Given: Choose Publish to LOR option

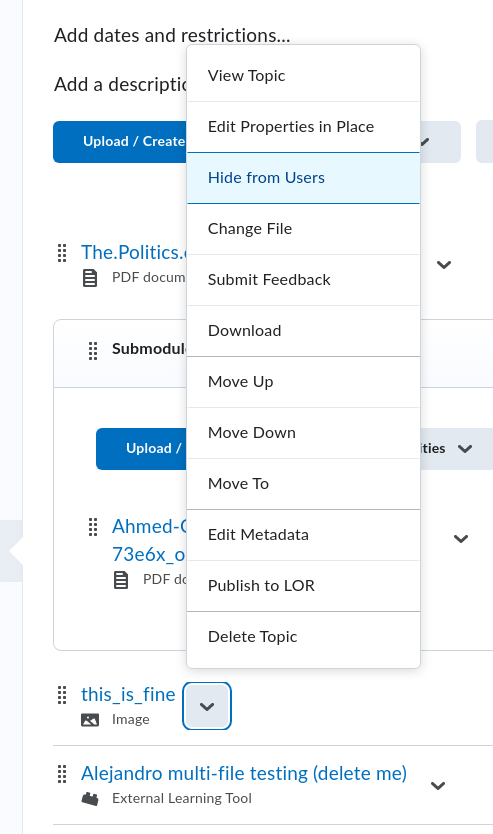Looking at the screenshot, I should 304,586.
